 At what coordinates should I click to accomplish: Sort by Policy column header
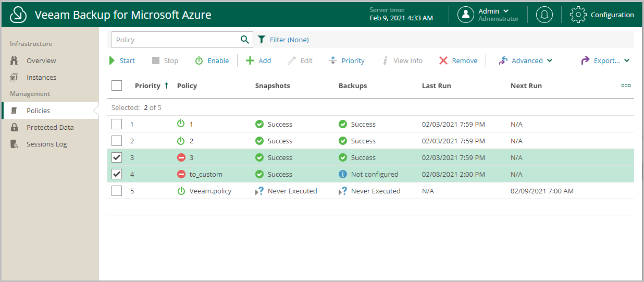187,85
